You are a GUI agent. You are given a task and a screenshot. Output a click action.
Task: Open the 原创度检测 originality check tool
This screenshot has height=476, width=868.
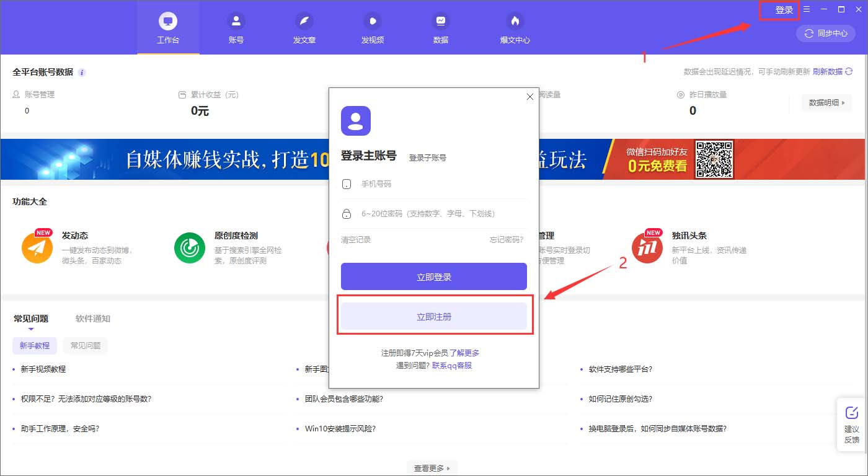(x=189, y=247)
